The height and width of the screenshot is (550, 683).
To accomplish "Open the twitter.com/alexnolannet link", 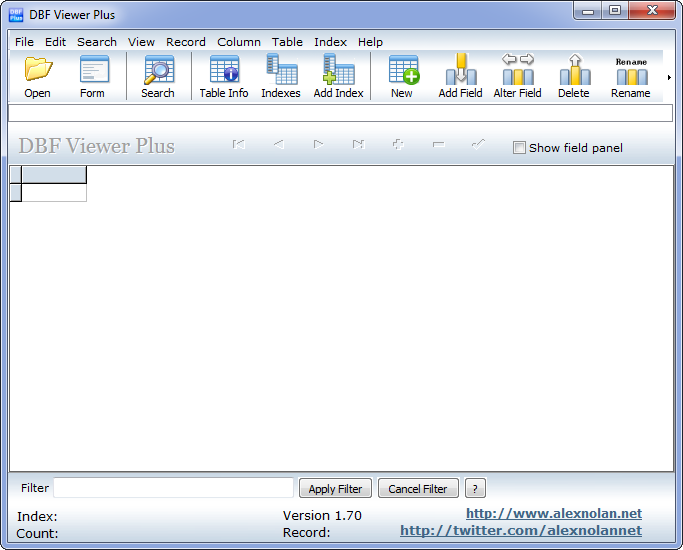I will pyautogui.click(x=521, y=530).
